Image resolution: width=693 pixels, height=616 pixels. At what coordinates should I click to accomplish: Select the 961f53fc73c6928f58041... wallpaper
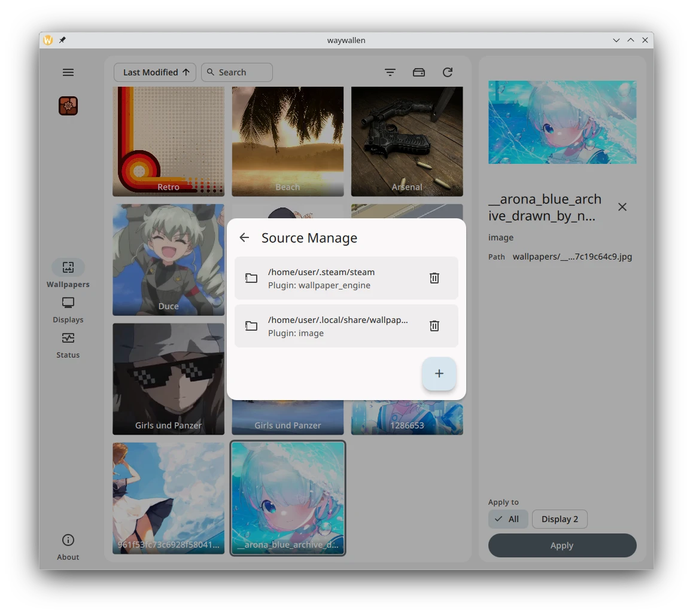[x=168, y=498]
